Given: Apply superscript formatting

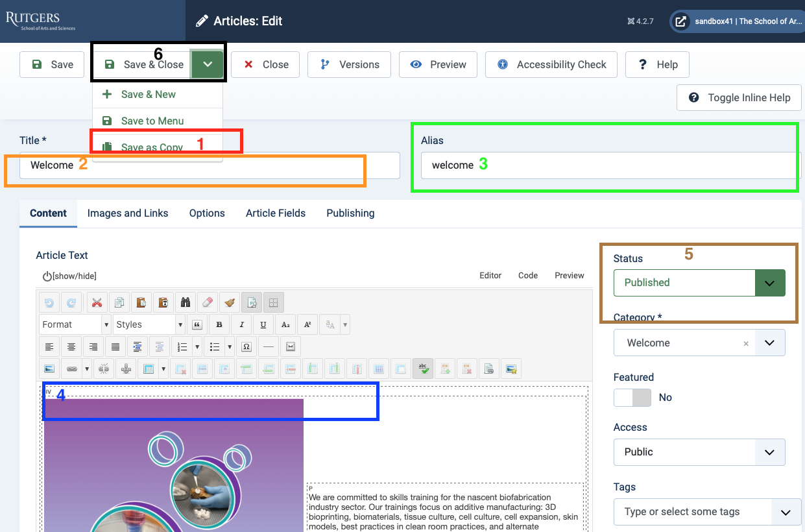Looking at the screenshot, I should point(307,324).
